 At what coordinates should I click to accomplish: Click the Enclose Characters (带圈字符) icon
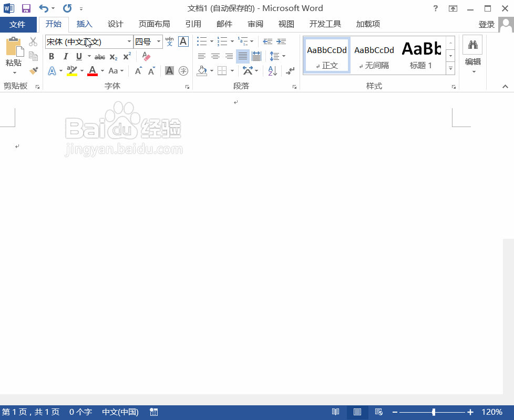point(183,70)
